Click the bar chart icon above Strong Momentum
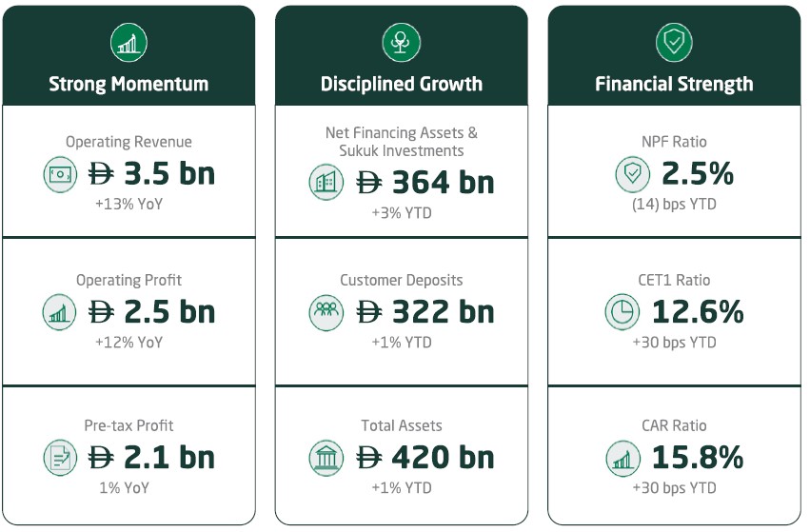Screen dimensions: 810x532 point(128,42)
